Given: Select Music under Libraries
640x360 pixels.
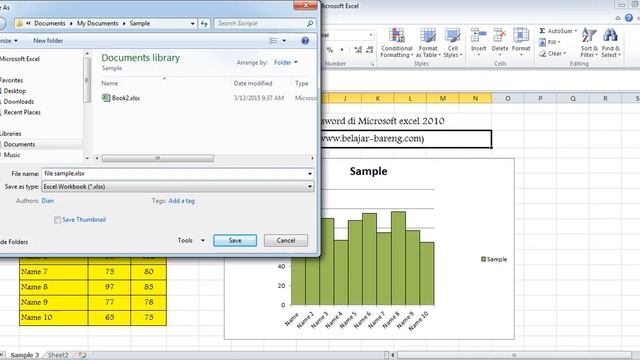Looking at the screenshot, I should tap(12, 155).
